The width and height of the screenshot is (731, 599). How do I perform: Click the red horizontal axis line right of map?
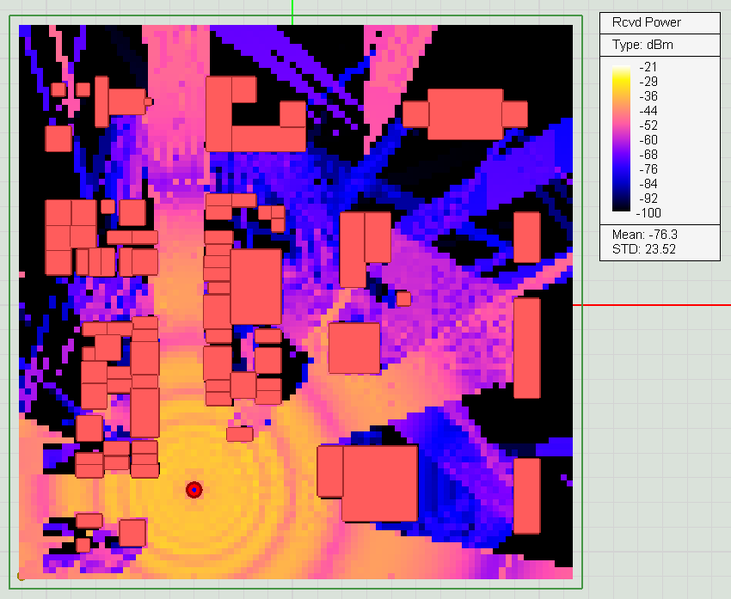[x=650, y=304]
